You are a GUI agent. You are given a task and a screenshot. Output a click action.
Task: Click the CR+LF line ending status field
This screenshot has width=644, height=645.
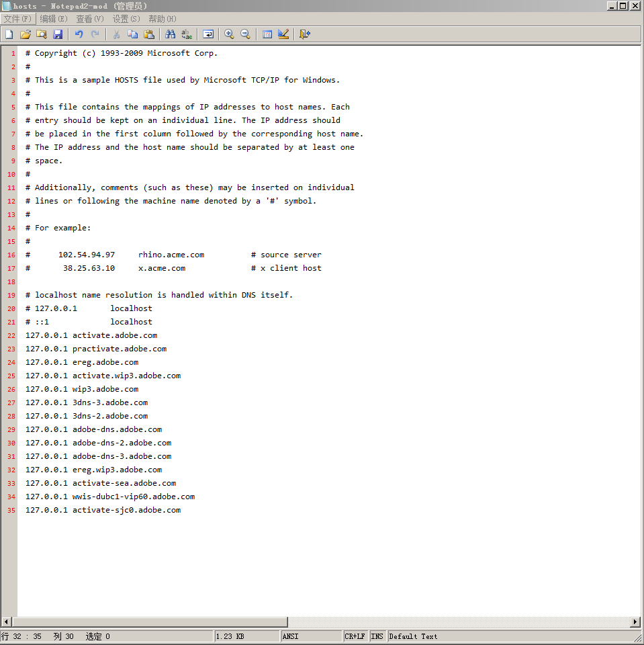pyautogui.click(x=355, y=636)
